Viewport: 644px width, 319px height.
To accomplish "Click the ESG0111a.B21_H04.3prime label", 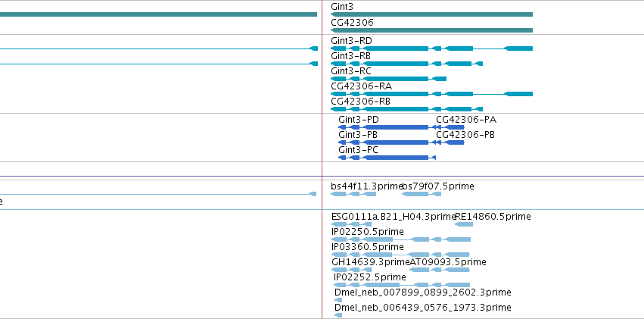I will (x=394, y=217).
